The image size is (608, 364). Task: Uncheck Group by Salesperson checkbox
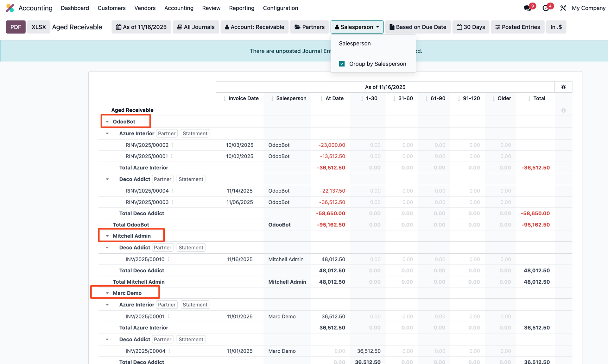(342, 64)
